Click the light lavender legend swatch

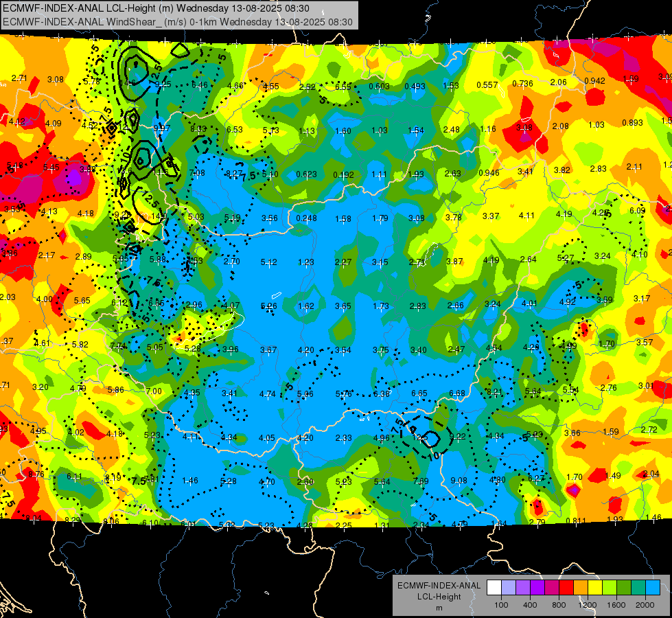509,588
